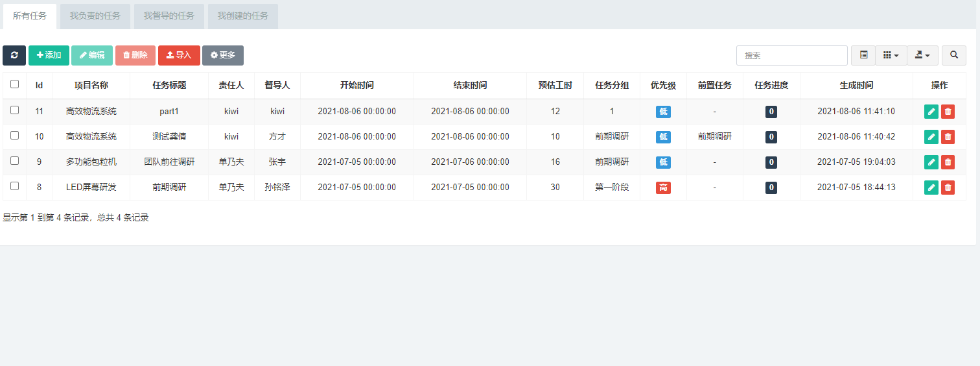
Task: Click the 编辑 toolbar button
Action: pos(92,55)
